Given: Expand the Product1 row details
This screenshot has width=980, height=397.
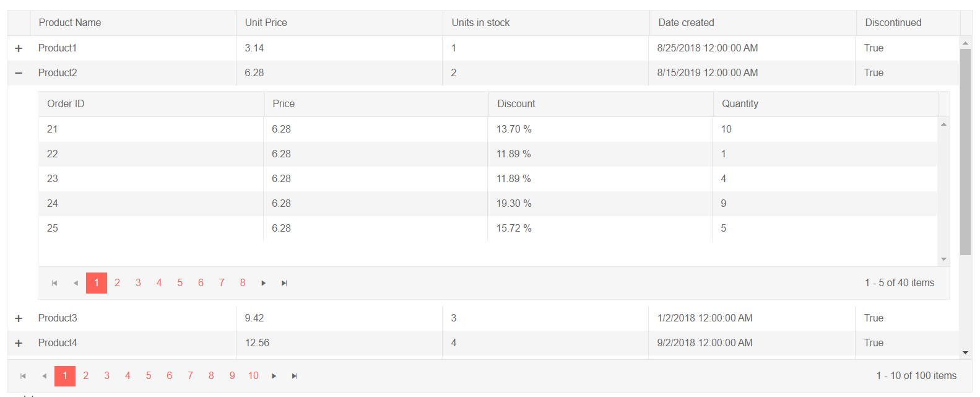Looking at the screenshot, I should [x=19, y=48].
